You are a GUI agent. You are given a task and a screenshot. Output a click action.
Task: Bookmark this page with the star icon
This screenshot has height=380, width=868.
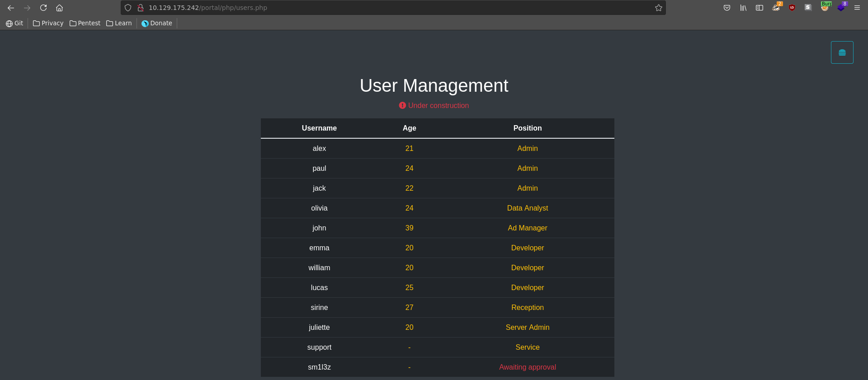pyautogui.click(x=659, y=8)
